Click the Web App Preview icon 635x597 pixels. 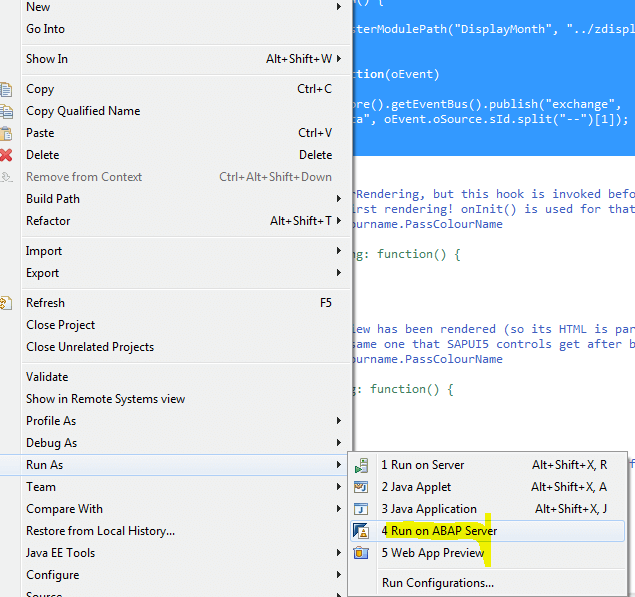pos(362,553)
